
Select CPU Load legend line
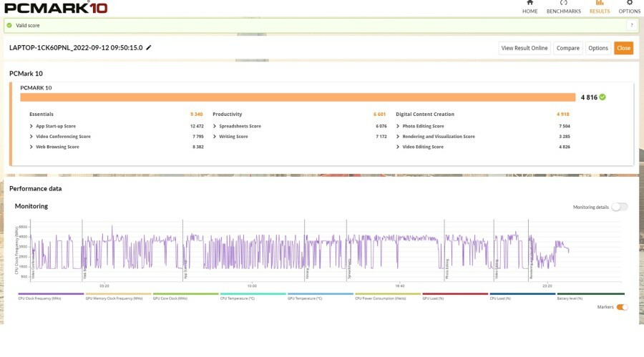click(522, 294)
